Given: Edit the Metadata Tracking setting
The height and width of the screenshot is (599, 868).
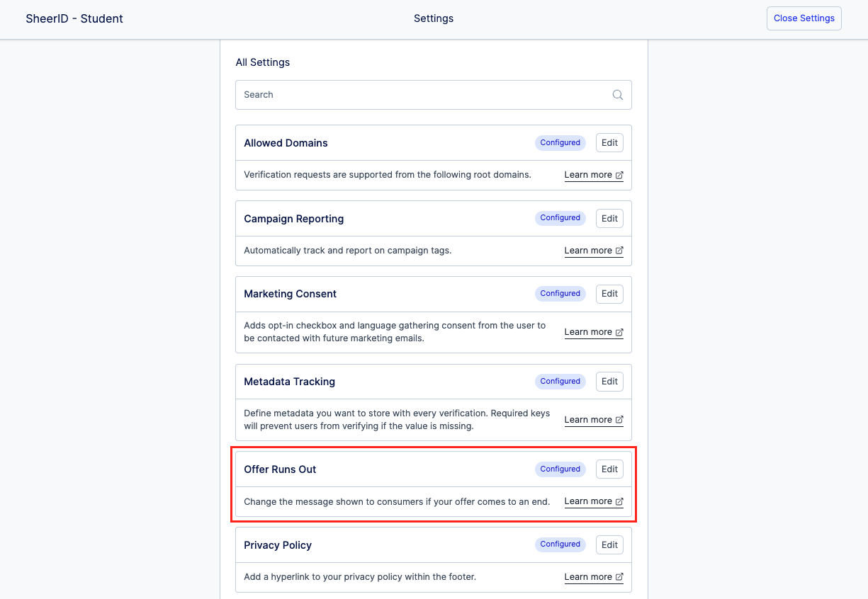Looking at the screenshot, I should click(609, 382).
